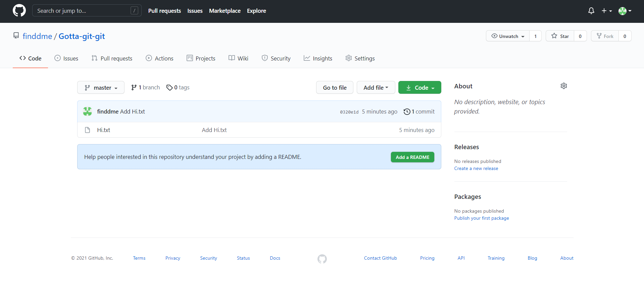Screen dimensions: 644x302
Task: Open Privacy in the footer
Action: tap(173, 258)
